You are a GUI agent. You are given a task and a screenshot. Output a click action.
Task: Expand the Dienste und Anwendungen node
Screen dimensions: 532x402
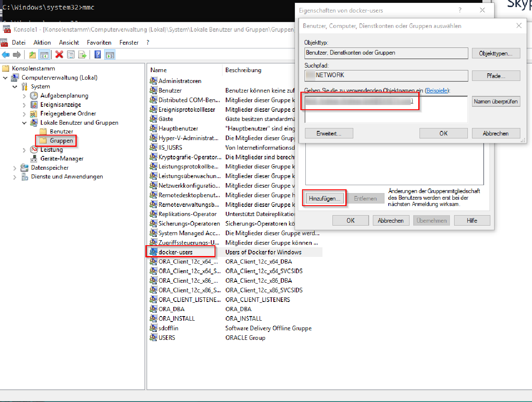pos(15,177)
